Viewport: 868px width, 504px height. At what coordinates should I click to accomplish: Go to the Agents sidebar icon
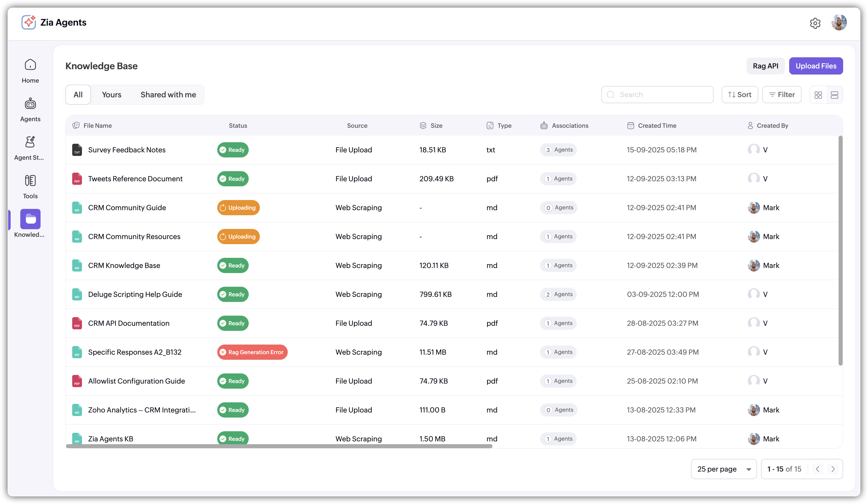30,103
